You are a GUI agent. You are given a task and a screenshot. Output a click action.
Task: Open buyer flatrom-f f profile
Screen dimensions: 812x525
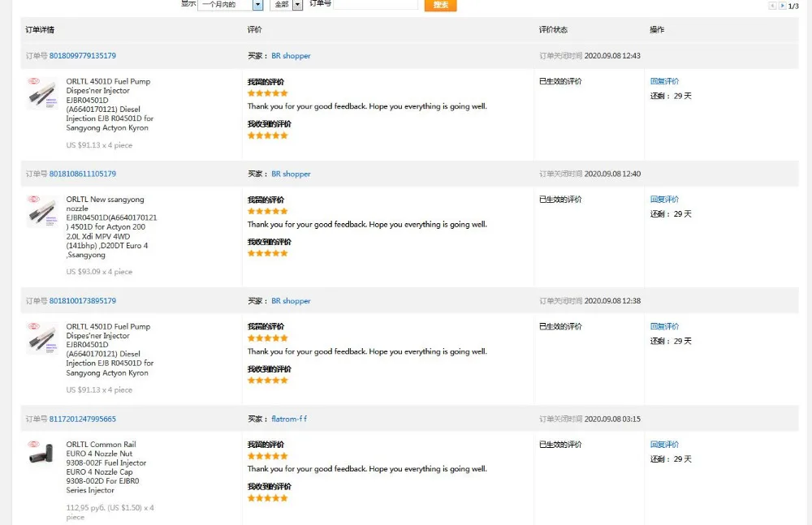[x=289, y=420]
